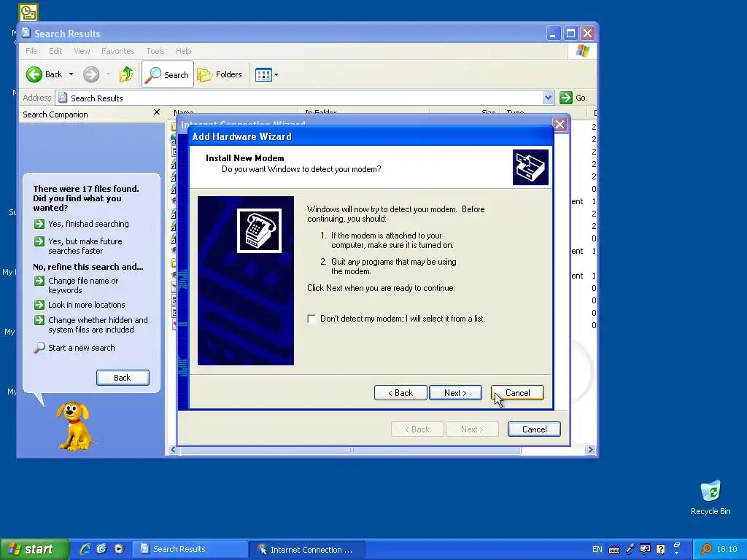The width and height of the screenshot is (747, 560).
Task: Close the Internet Connection Wizard window
Action: [x=560, y=125]
